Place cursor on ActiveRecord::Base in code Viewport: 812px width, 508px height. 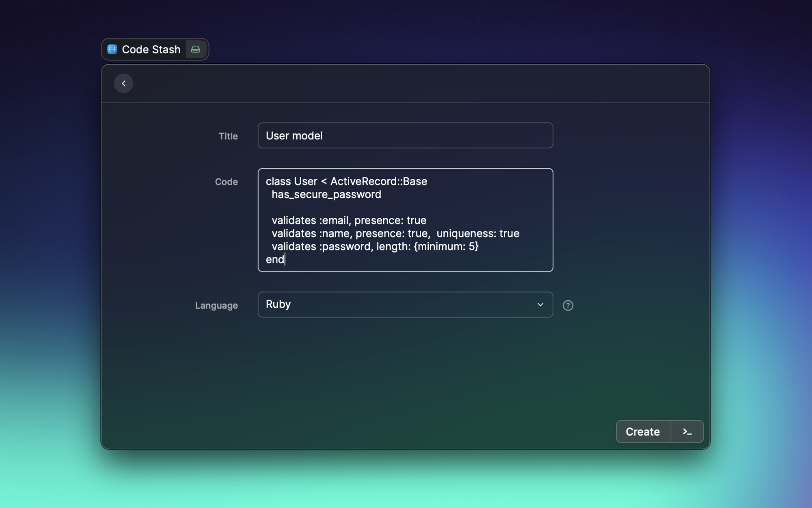pos(378,181)
